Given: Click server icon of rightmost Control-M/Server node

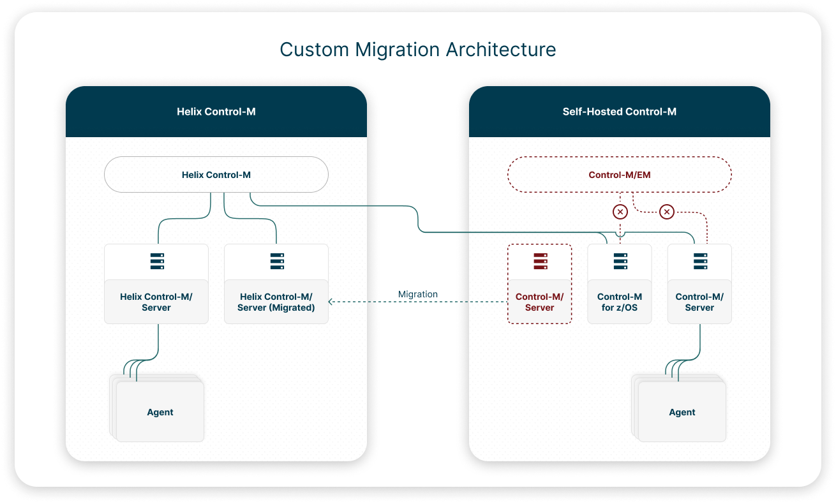Looking at the screenshot, I should [700, 262].
